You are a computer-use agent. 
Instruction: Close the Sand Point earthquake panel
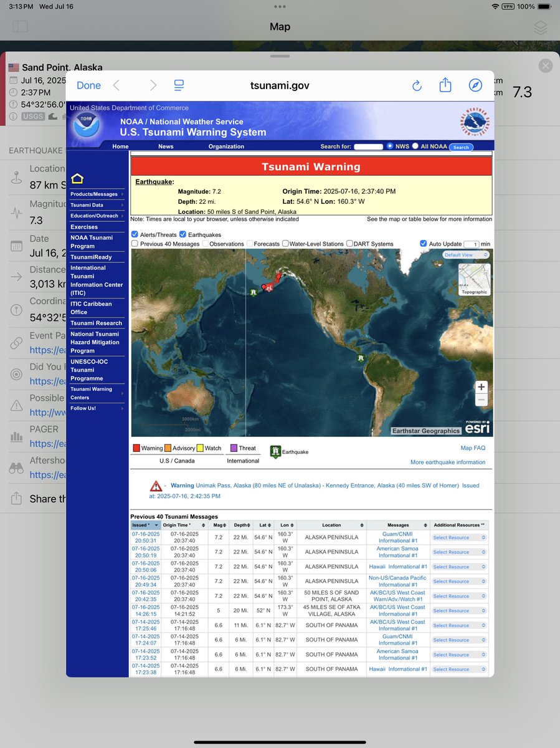point(546,65)
